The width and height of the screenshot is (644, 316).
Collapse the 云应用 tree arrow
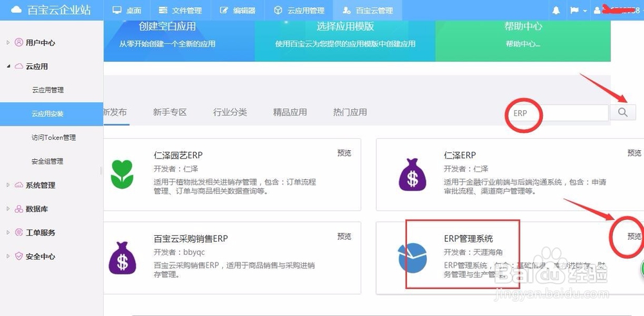[8, 66]
